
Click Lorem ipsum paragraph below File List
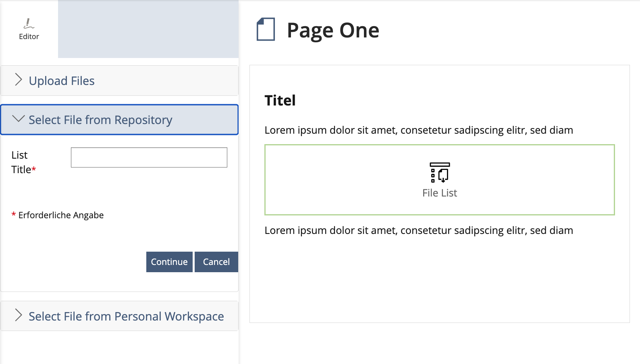click(x=418, y=230)
